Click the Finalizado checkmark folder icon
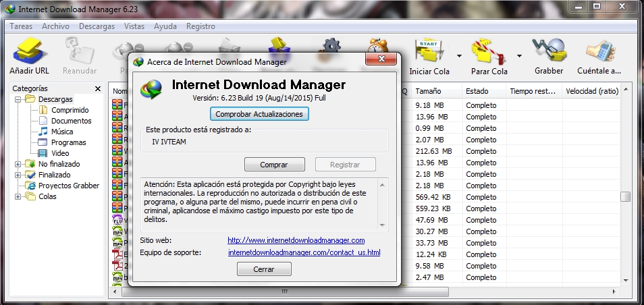Screen dimensions: 644x305 click(30, 175)
